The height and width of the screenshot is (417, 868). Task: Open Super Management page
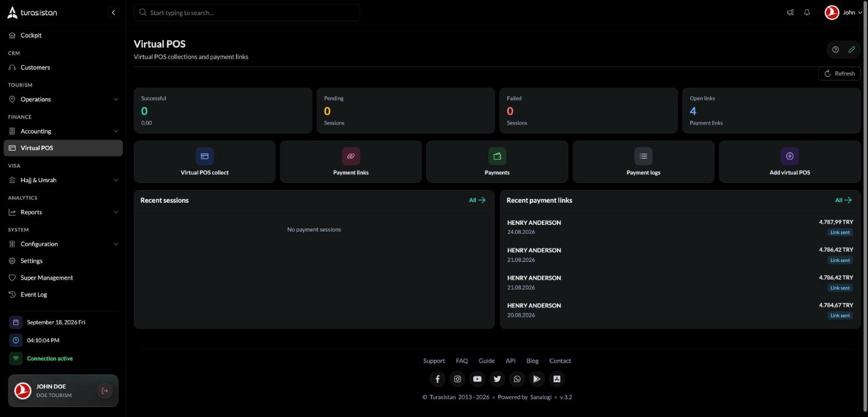tap(63, 278)
